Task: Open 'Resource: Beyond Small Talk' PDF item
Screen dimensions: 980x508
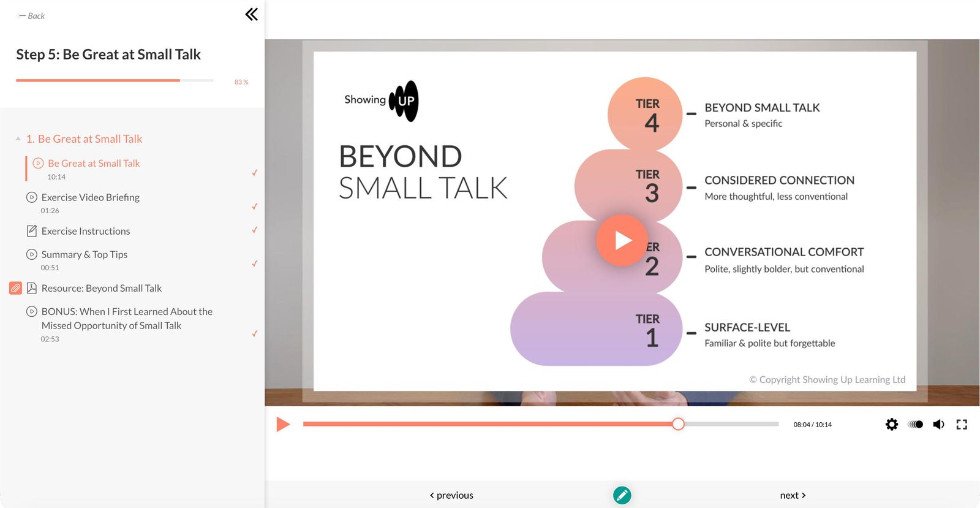Action: (x=102, y=288)
